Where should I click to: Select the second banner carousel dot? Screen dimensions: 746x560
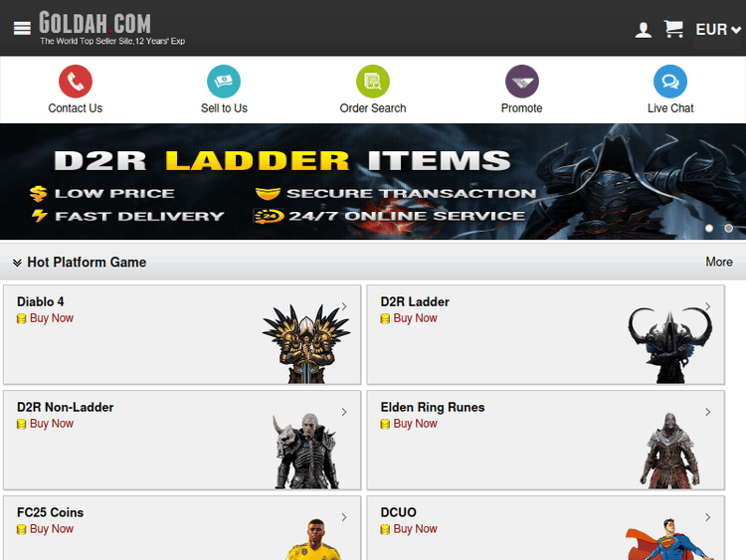pos(728,229)
